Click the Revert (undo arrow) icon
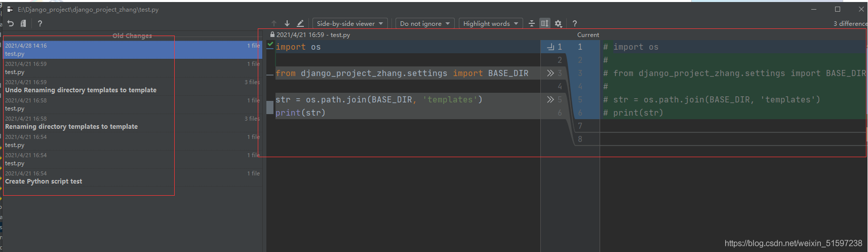This screenshot has height=252, width=868. (x=11, y=23)
